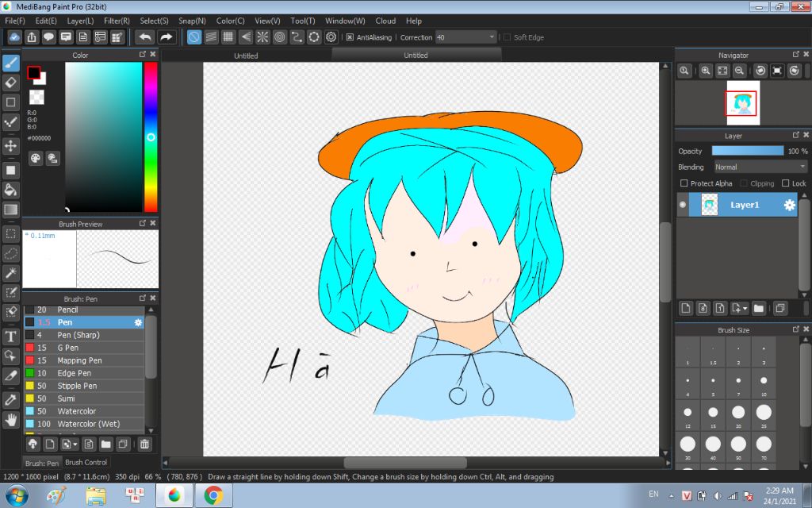Open the color palette icon in Color panel

[x=35, y=159]
